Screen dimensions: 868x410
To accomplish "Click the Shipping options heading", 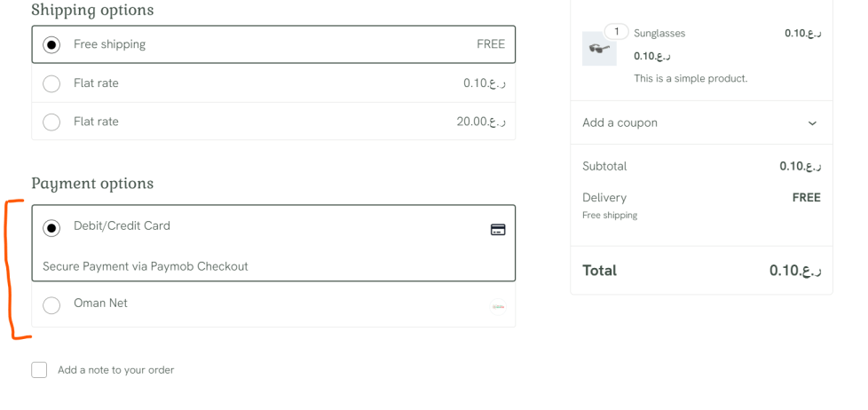I will coord(92,11).
